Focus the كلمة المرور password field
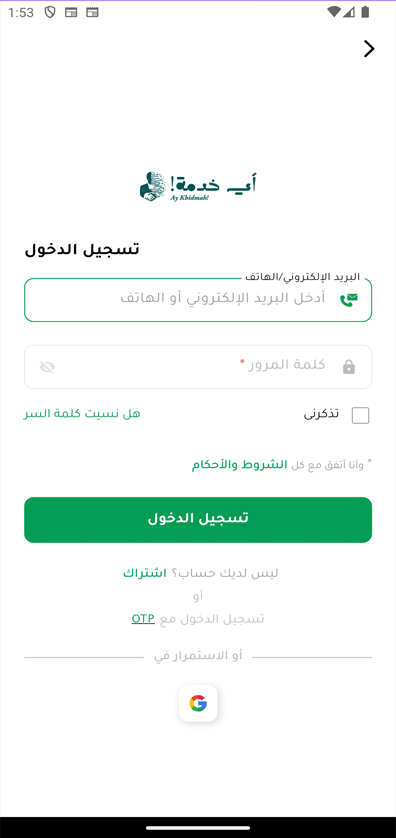396x838 pixels. (198, 367)
